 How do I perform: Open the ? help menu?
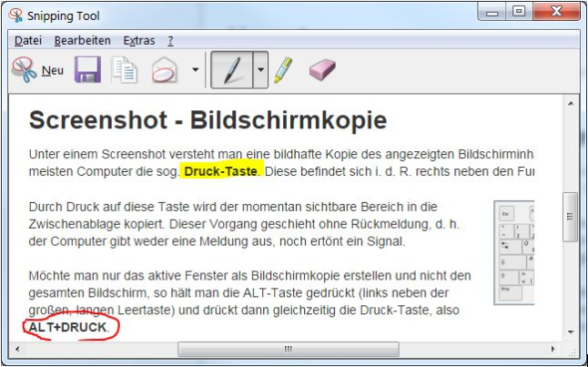click(x=170, y=40)
